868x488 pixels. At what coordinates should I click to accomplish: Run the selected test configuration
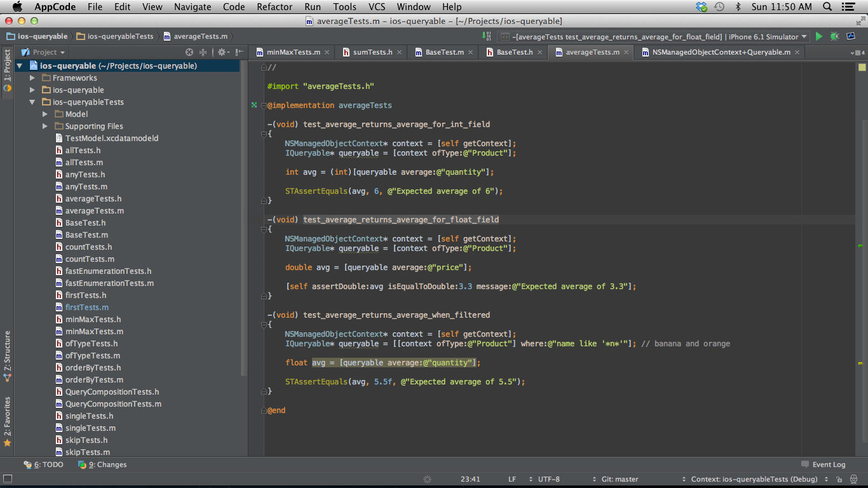[x=819, y=37]
